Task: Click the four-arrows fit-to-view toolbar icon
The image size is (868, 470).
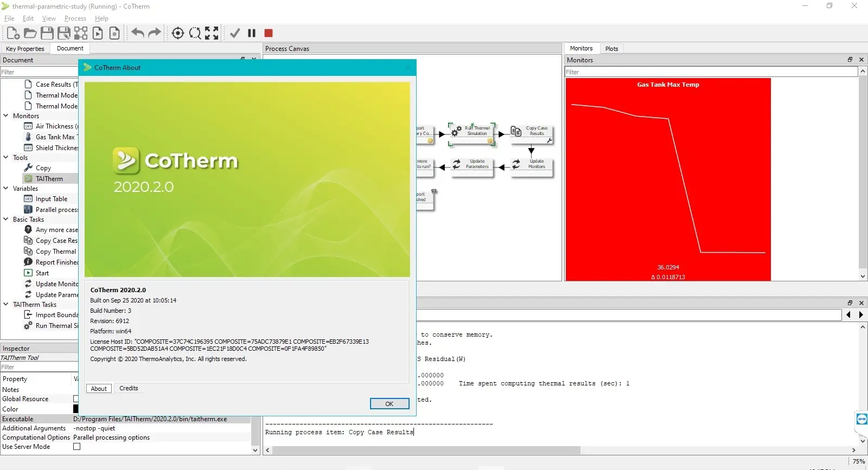Action: [x=212, y=33]
